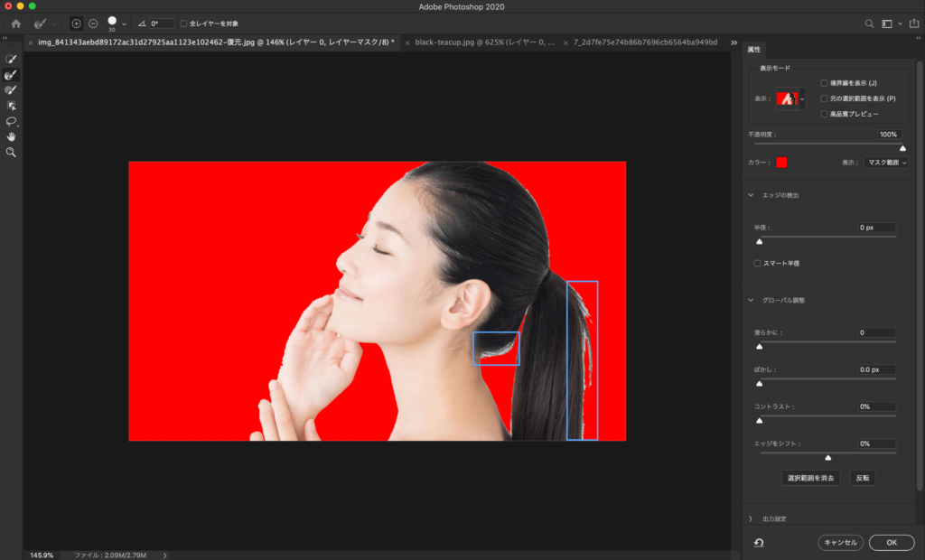The image size is (925, 560).
Task: Select the Zoom tool
Action: coord(11,153)
